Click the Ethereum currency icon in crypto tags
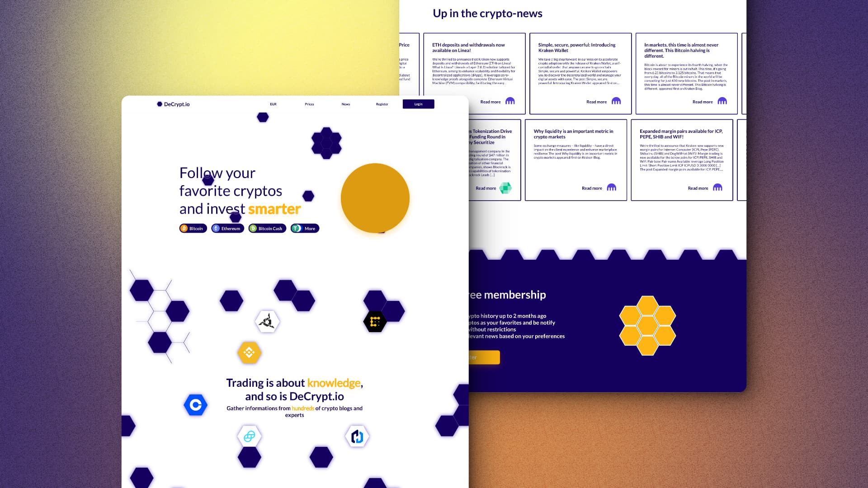 click(217, 228)
